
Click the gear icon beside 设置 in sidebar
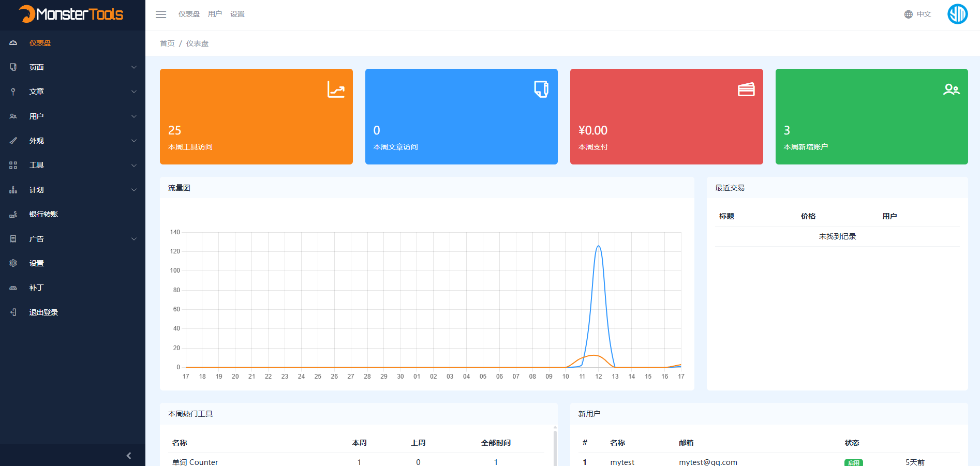coord(13,263)
